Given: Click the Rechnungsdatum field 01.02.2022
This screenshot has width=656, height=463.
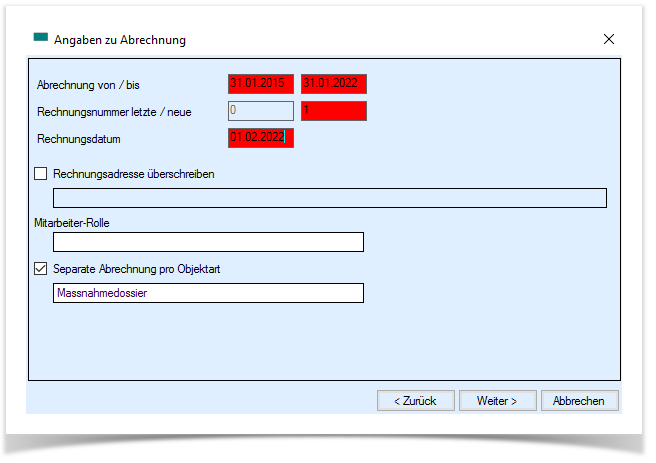Looking at the screenshot, I should click(261, 138).
